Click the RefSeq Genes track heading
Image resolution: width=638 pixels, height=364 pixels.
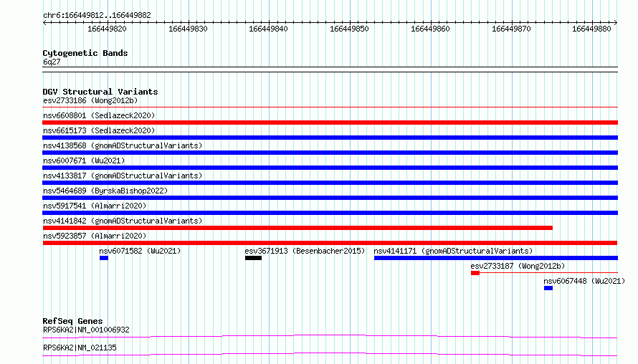click(x=72, y=321)
